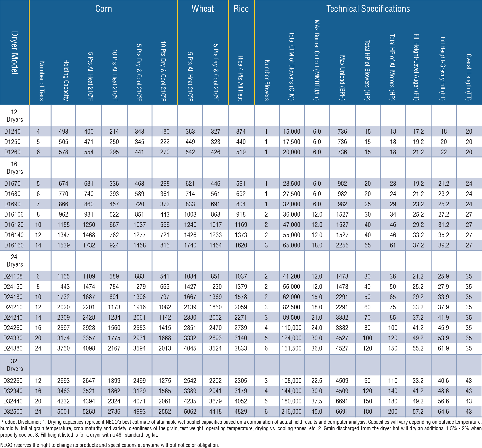Select the D1670 model row label

(12, 184)
